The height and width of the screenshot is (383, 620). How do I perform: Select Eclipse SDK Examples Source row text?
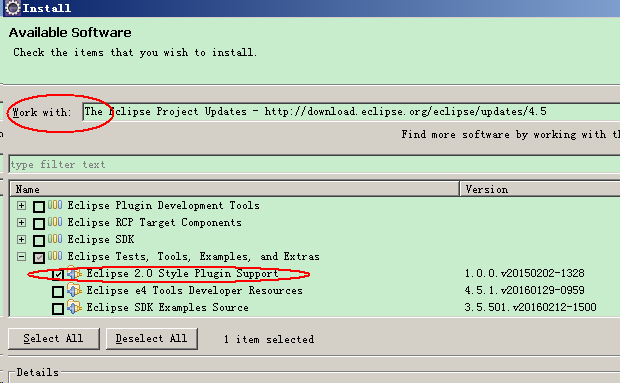[x=168, y=308]
